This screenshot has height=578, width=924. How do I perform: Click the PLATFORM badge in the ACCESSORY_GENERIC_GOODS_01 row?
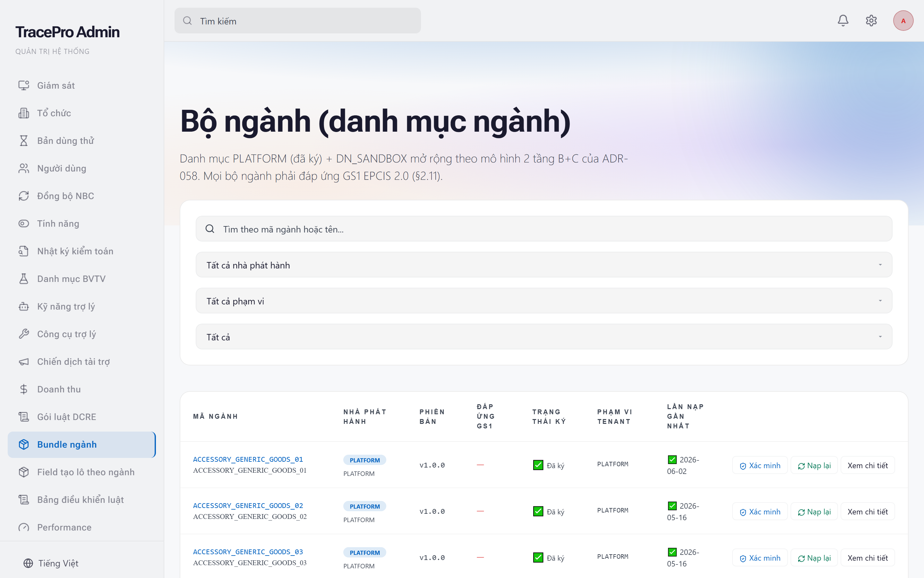click(365, 460)
